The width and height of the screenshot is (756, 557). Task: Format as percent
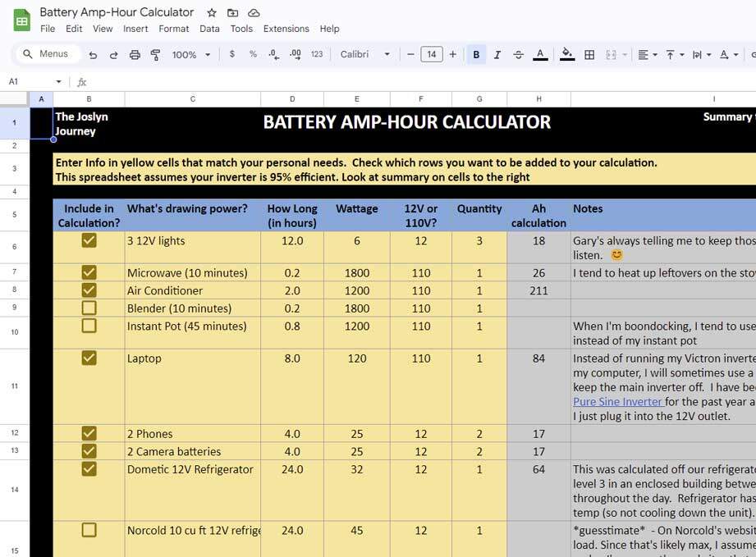pyautogui.click(x=253, y=54)
